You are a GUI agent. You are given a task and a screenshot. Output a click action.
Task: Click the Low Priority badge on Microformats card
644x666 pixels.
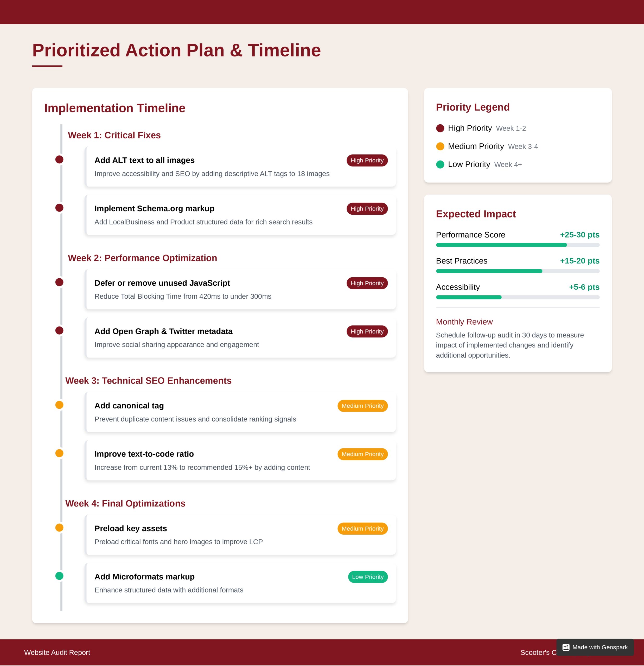[368, 577]
